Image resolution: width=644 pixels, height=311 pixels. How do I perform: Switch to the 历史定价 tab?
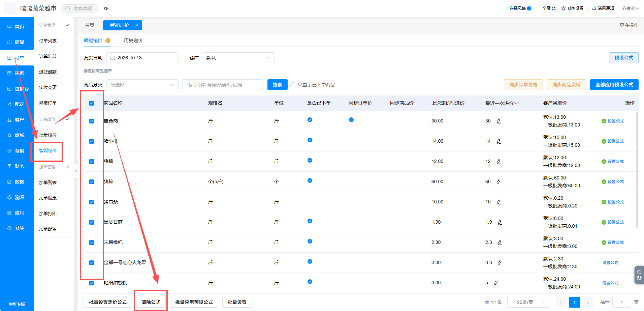pyautogui.click(x=133, y=40)
